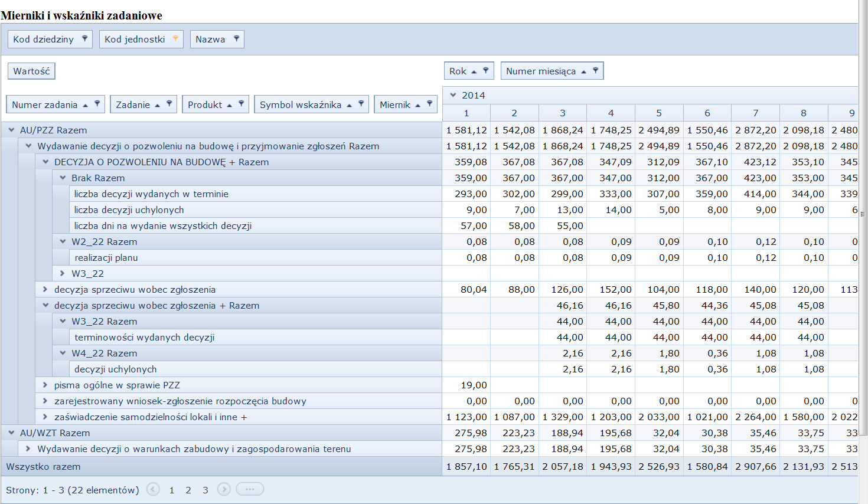Select month column header 8
This screenshot has height=504, width=868.
click(x=804, y=113)
